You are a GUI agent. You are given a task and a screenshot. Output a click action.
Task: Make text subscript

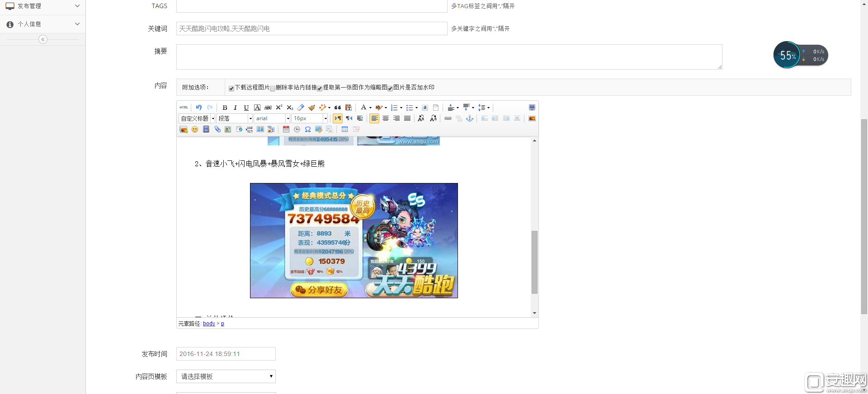tap(290, 108)
